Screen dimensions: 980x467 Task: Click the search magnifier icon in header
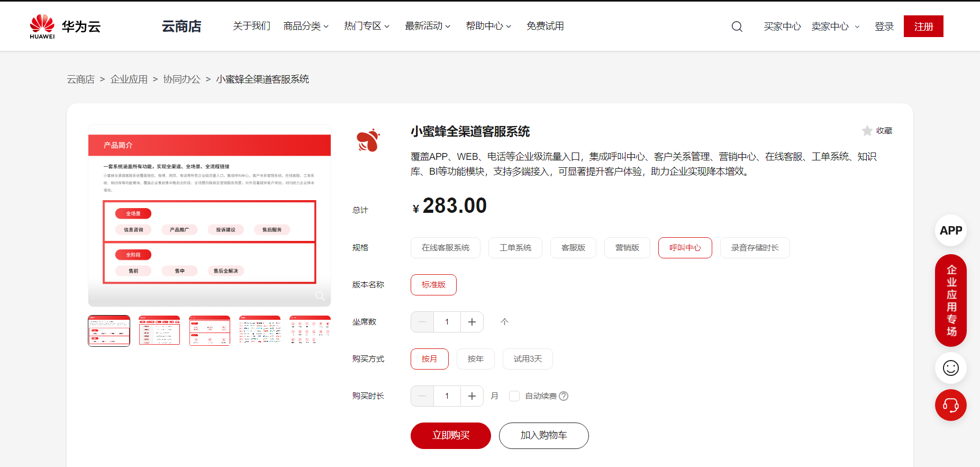click(737, 26)
